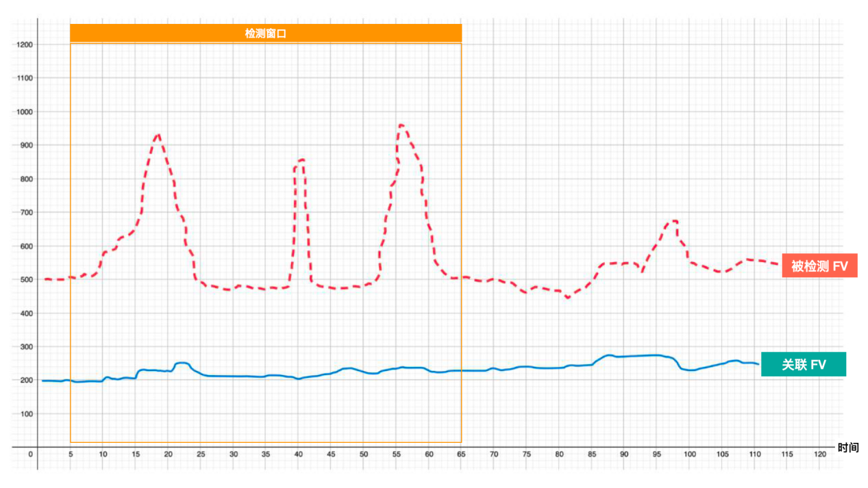Image resolution: width=868 pixels, height=488 pixels.
Task: Select the red curve's lowest dip near time 81
Action: coord(567,298)
